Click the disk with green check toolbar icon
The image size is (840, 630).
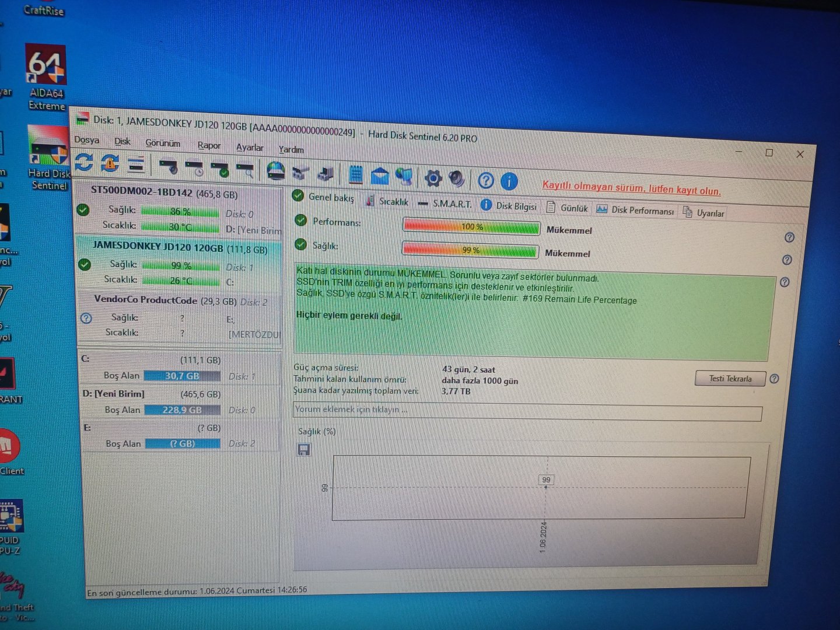click(x=220, y=170)
